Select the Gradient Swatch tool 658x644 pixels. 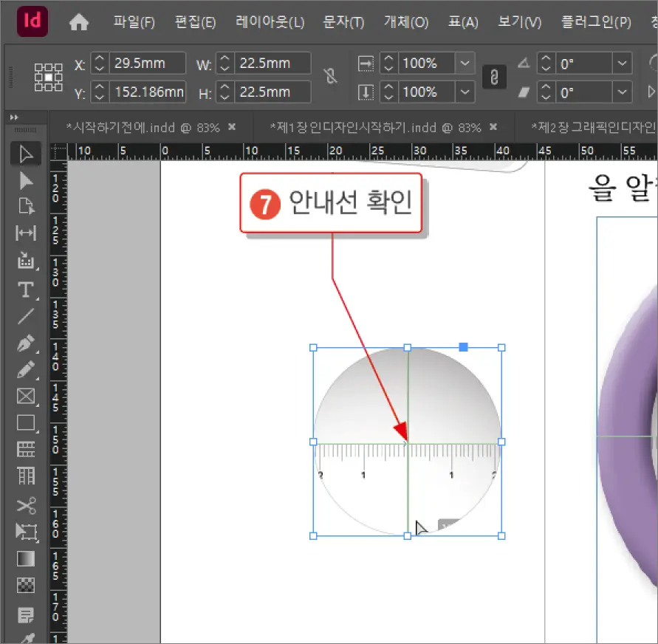(26, 560)
